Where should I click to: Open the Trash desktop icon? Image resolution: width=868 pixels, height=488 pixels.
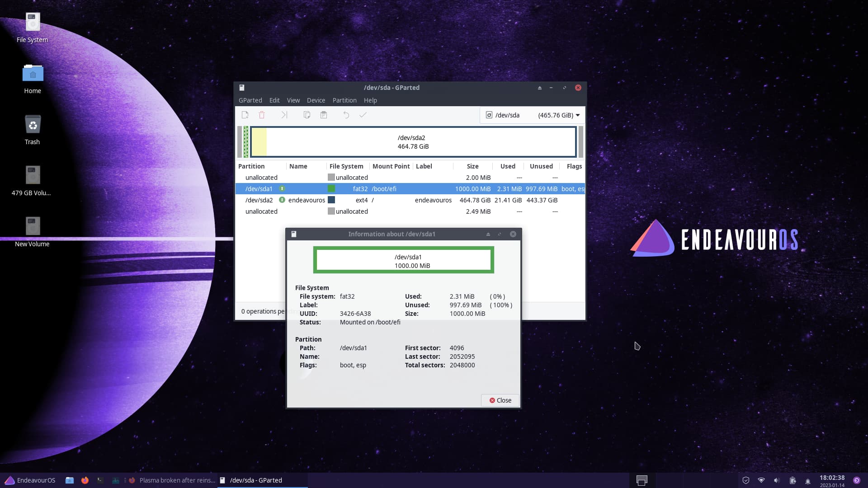pos(33,130)
